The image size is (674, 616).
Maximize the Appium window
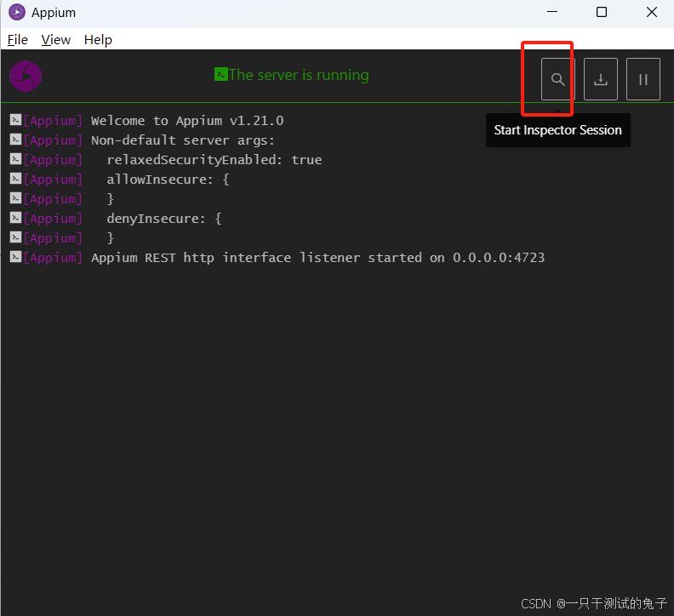(x=602, y=12)
